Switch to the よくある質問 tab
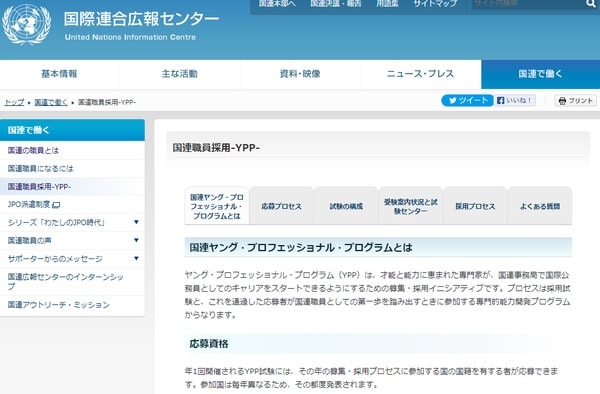Image resolution: width=600 pixels, height=394 pixels. pos(540,206)
